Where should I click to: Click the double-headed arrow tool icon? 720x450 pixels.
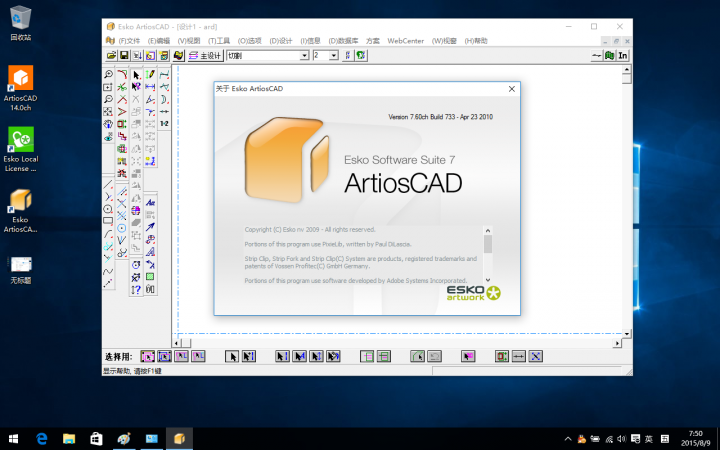[x=164, y=112]
